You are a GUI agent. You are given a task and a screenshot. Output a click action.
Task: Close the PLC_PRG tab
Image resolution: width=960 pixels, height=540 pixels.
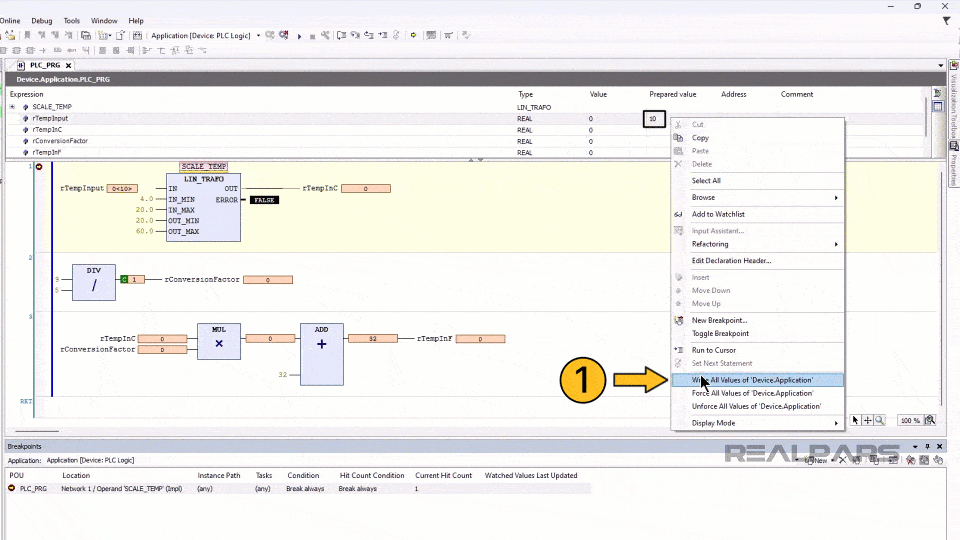[69, 66]
